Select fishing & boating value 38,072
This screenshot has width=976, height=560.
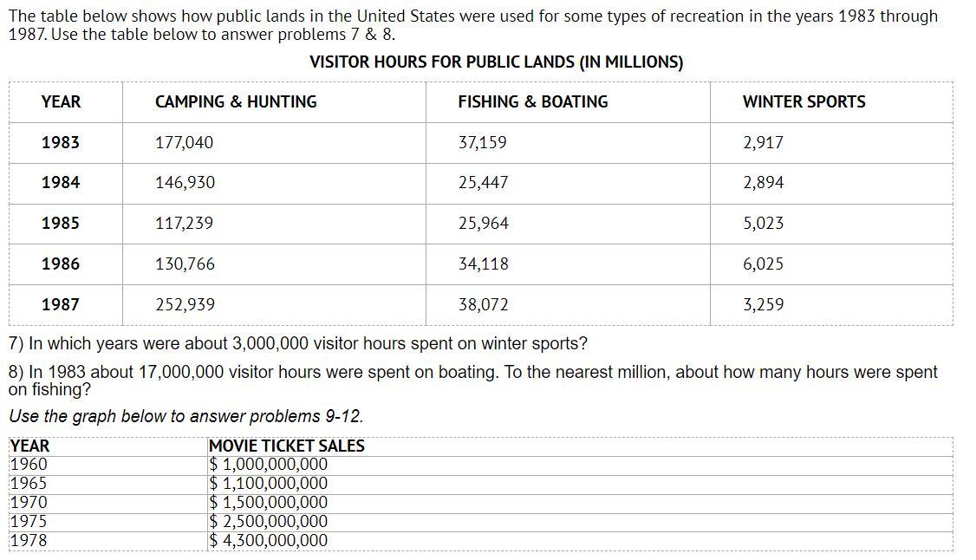(x=483, y=305)
